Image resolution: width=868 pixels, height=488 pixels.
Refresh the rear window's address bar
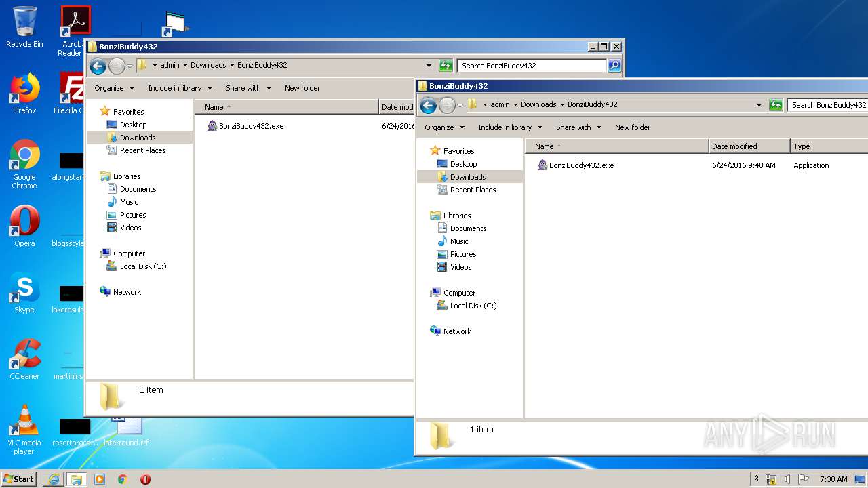tap(446, 66)
